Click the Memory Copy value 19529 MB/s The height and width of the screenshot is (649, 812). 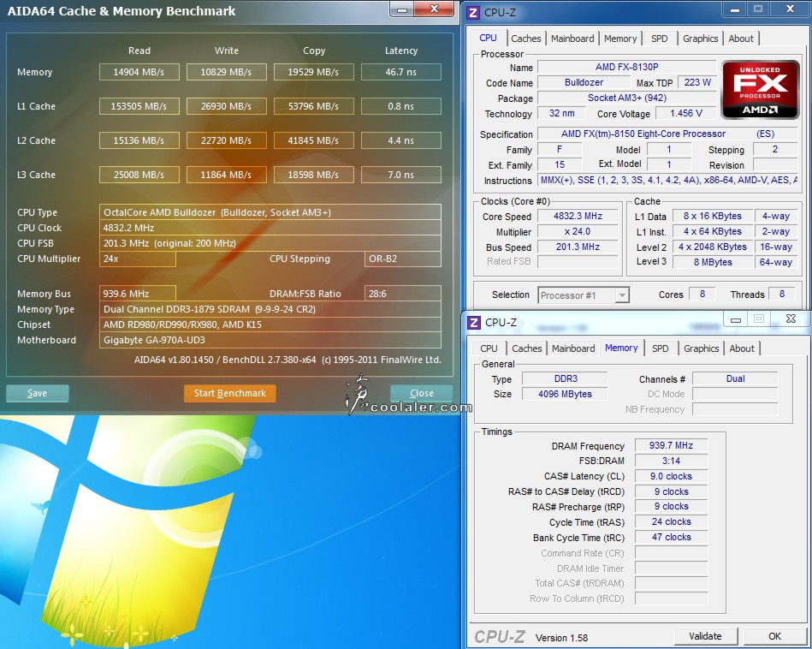314,72
